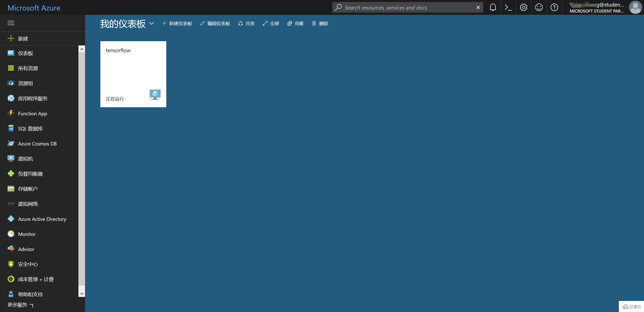
Task: Click the MICROSOFT STUDENT PAR... directory text
Action: 597,11
